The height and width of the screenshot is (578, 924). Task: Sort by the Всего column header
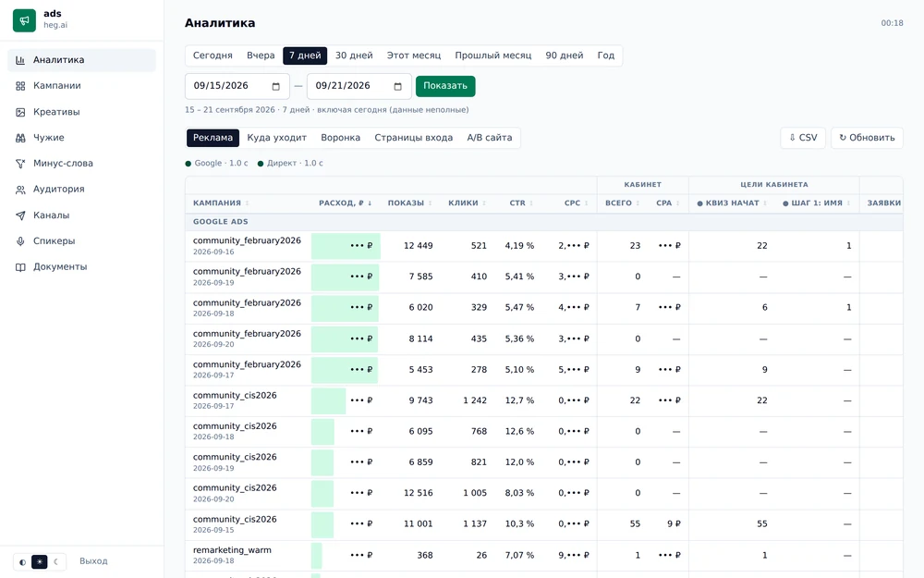click(x=622, y=203)
